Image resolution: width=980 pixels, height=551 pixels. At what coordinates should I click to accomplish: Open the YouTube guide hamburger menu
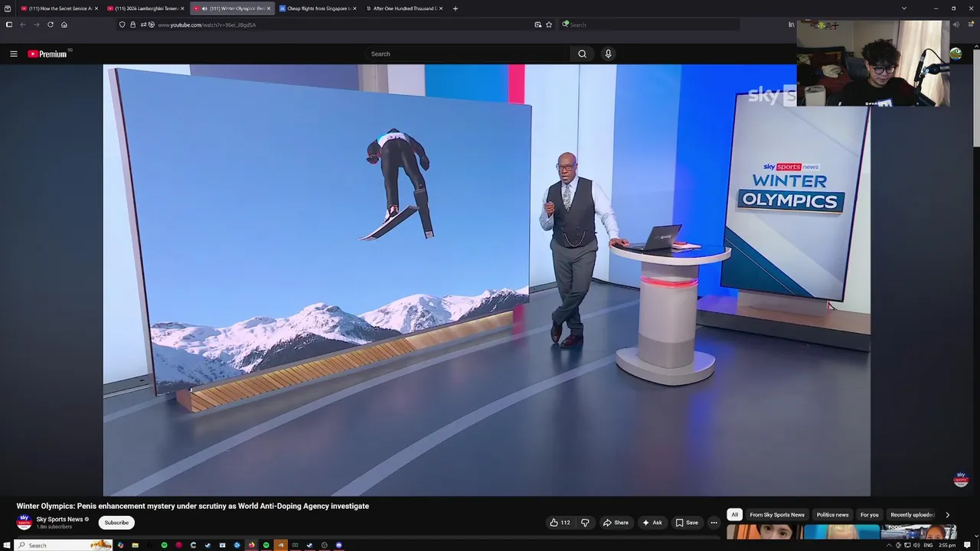[x=13, y=54]
